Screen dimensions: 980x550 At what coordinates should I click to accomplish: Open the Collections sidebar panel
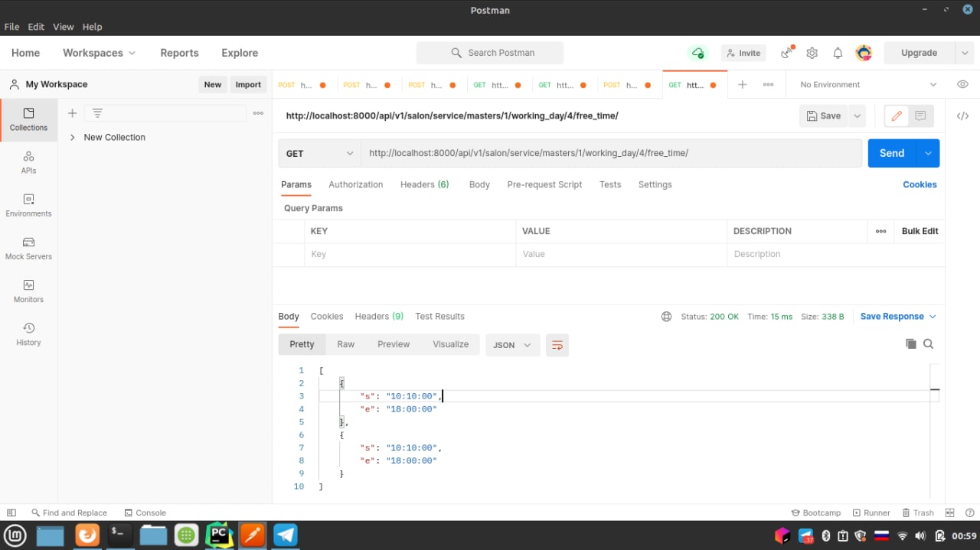click(x=28, y=120)
